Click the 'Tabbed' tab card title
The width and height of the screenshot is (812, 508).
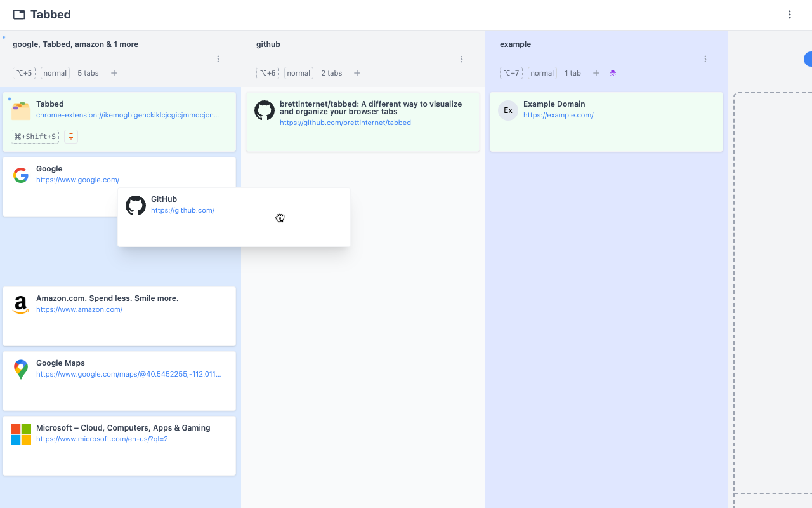click(x=50, y=104)
